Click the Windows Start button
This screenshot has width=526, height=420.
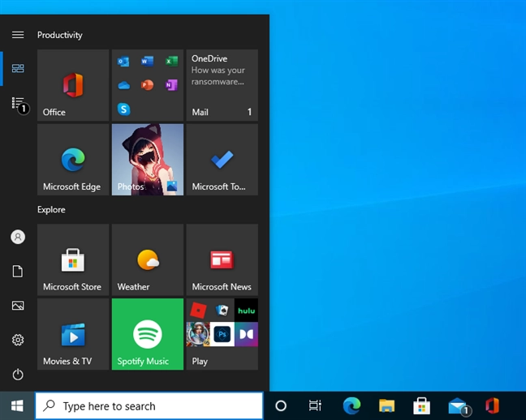click(17, 405)
